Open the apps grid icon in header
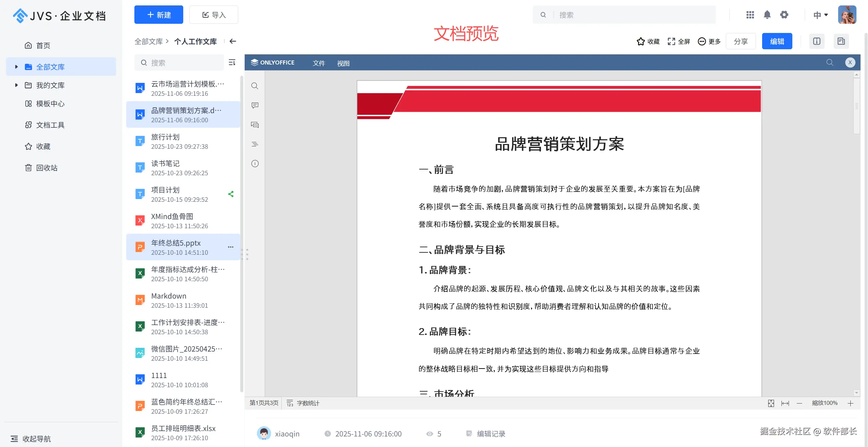Viewport: 868px width, 447px height. point(750,15)
